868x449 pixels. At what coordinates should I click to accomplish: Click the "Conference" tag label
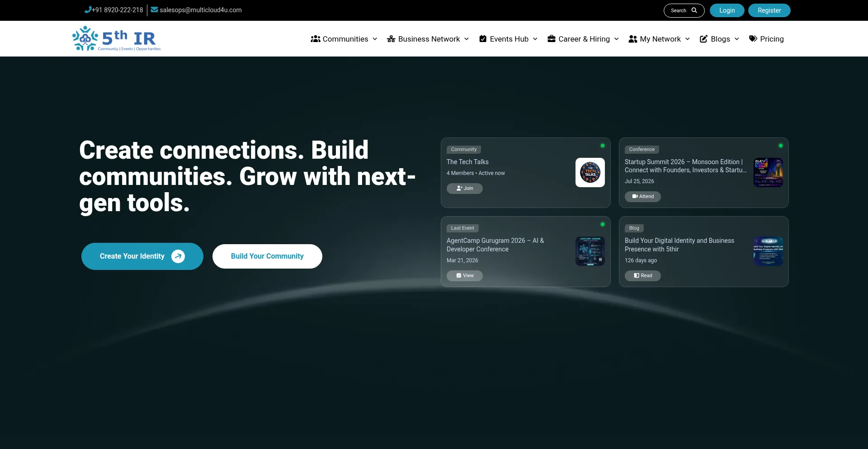[x=642, y=149]
